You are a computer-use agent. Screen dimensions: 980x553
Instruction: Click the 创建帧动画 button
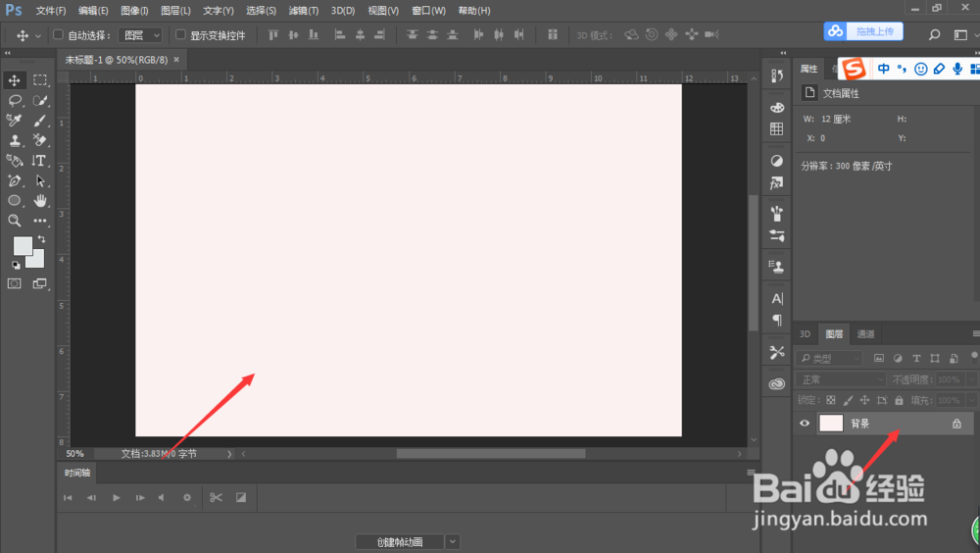(x=400, y=542)
